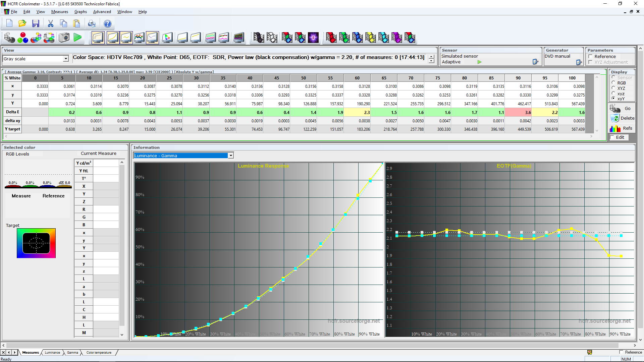Click the Target color spectrum swatch
644x362 pixels.
36,243
